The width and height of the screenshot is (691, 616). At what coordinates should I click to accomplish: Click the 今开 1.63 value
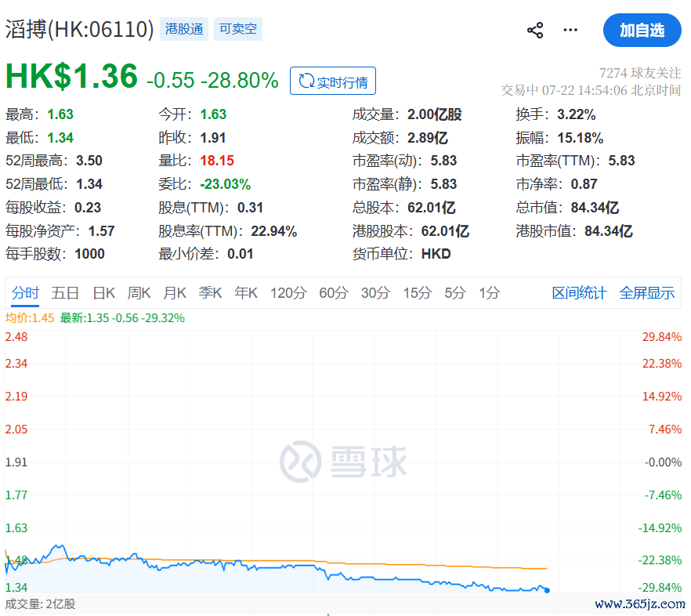click(213, 114)
